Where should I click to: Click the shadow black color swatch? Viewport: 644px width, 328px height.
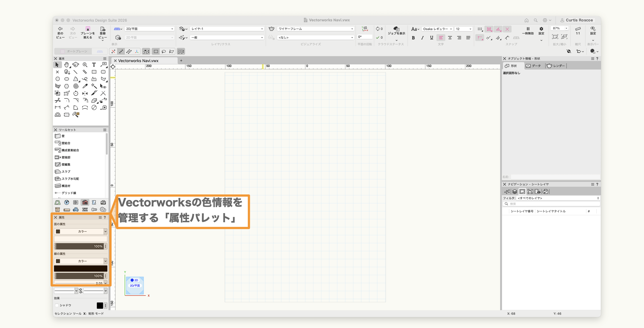click(100, 305)
